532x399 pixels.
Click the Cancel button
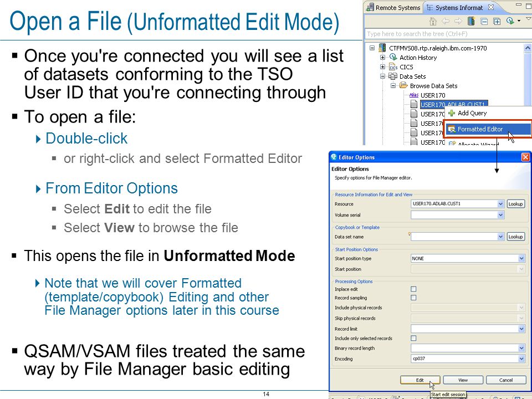(505, 380)
